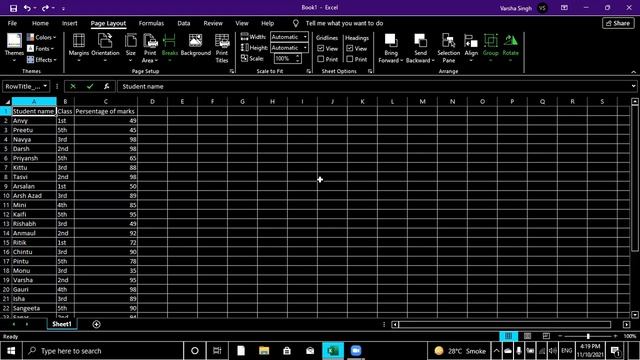Toggle Gridlines View checkbox
Viewport: 640px width, 360px height.
tap(321, 48)
